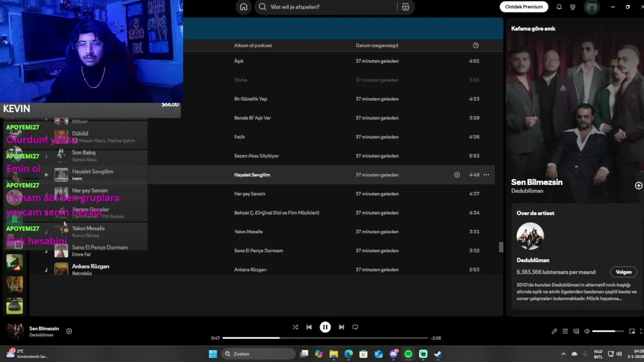This screenshot has height=362, width=644.
Task: Open more options for Hayalet Sevgilim
Action: (486, 175)
